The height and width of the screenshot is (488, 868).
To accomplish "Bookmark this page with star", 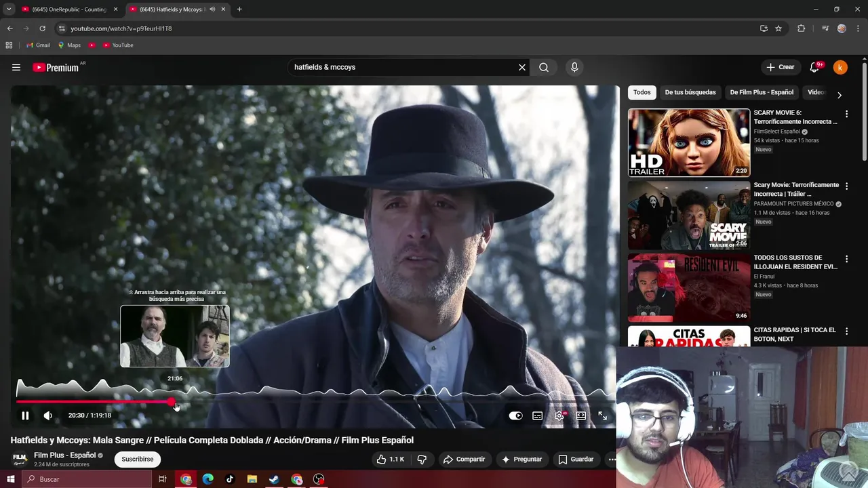I will 778,28.
